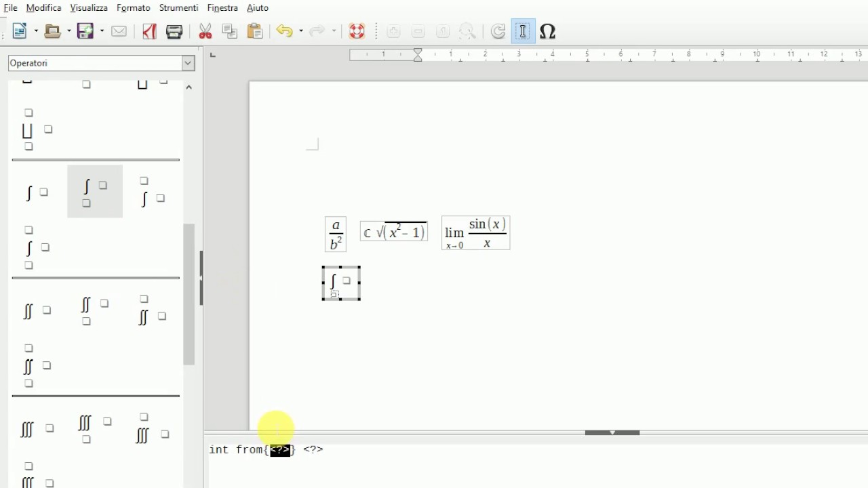
Task: Expand the Save dropdown arrow
Action: click(x=102, y=31)
